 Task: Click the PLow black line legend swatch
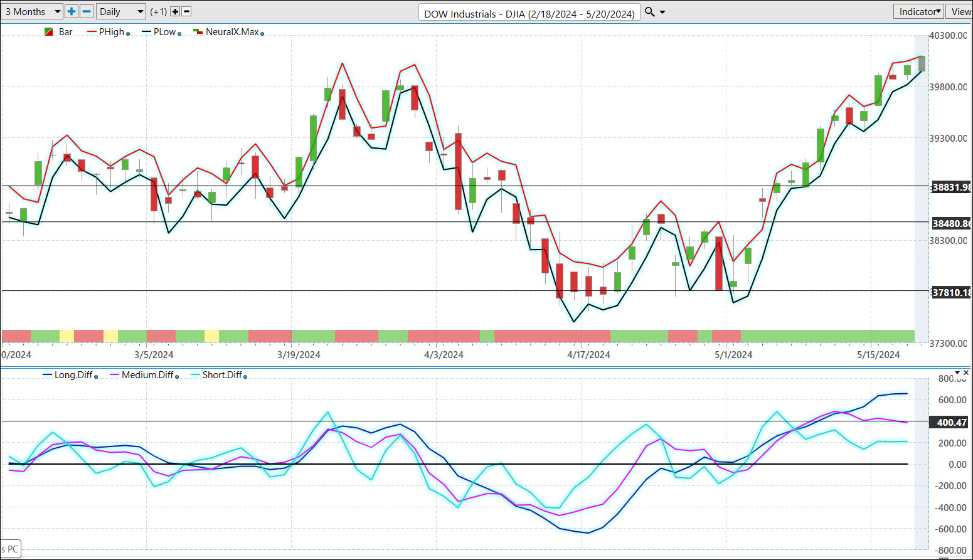(146, 31)
